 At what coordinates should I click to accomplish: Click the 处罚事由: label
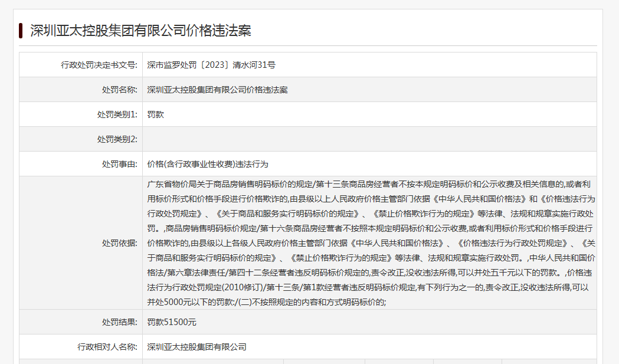(x=120, y=164)
